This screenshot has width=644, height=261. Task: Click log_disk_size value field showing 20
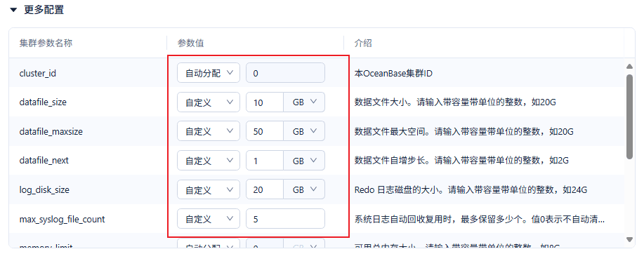(x=265, y=189)
